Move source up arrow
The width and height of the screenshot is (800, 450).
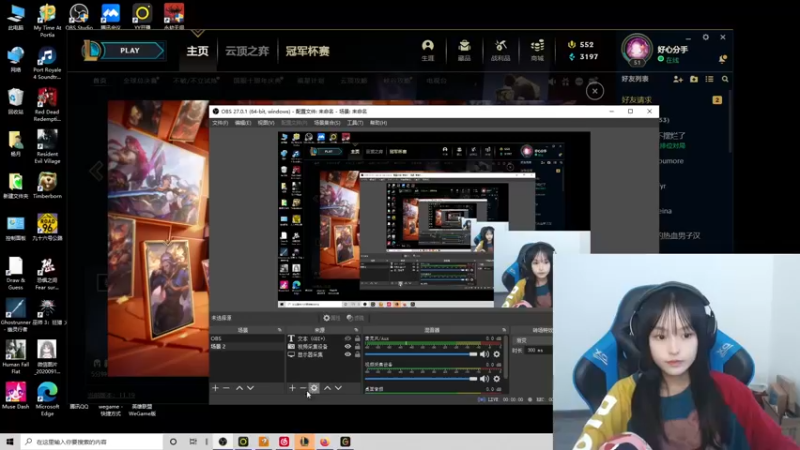(328, 388)
